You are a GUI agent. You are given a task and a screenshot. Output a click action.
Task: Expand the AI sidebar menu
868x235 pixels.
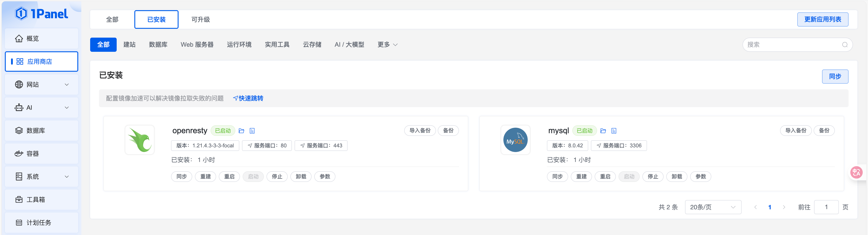coord(42,107)
